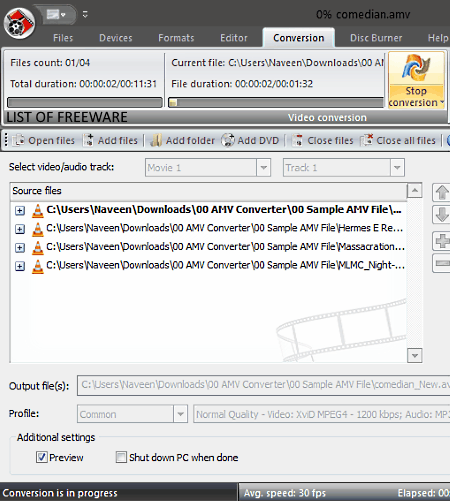Click Close files toolbar button
Image resolution: width=450 pixels, height=501 pixels.
pyautogui.click(x=323, y=140)
